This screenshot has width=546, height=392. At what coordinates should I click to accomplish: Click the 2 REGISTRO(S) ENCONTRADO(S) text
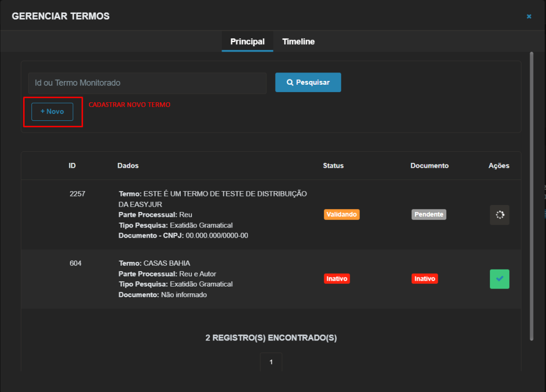point(271,338)
